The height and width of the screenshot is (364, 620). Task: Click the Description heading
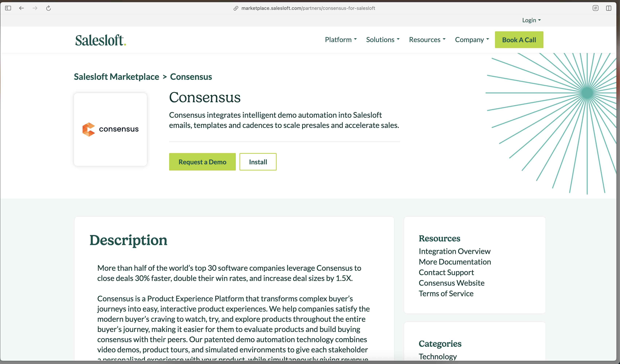pyautogui.click(x=128, y=240)
